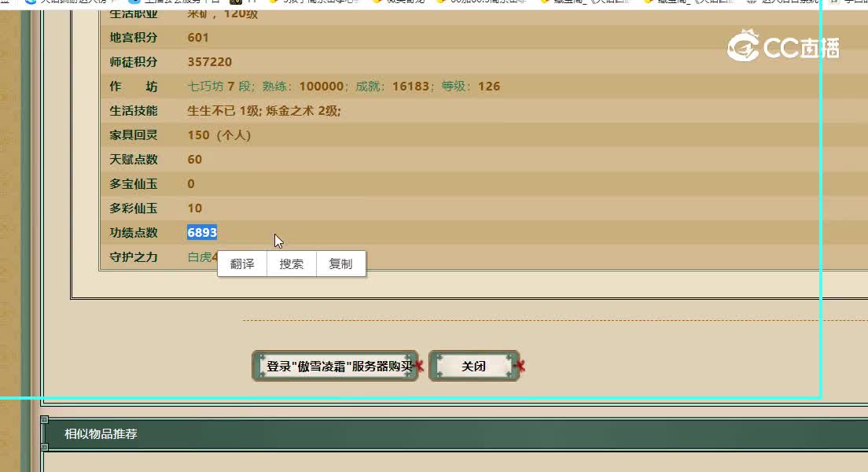Image resolution: width=868 pixels, height=472 pixels.
Task: Choose 复制 in the selection popup
Action: [340, 264]
